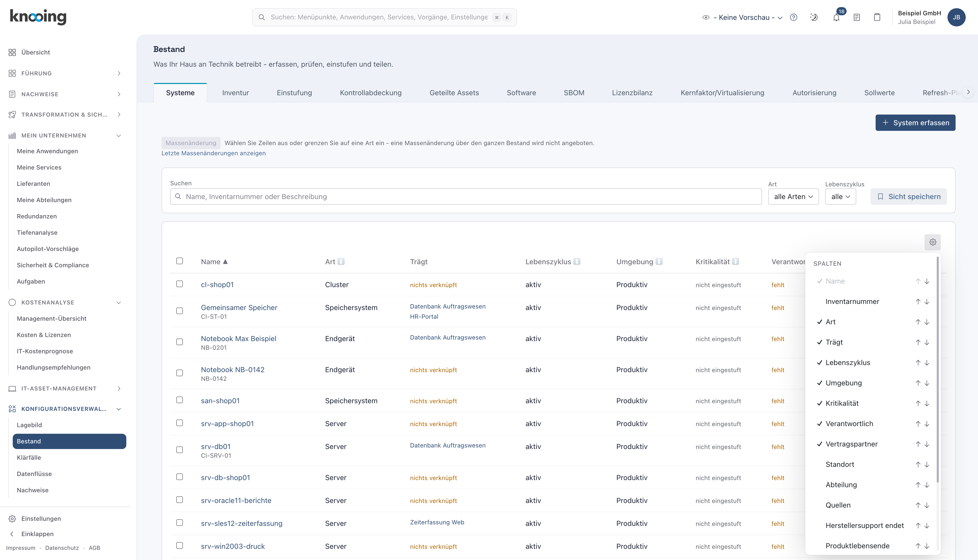This screenshot has width=978, height=560.
Task: Open the Lebenszyklus 'alle' dropdown
Action: 841,197
